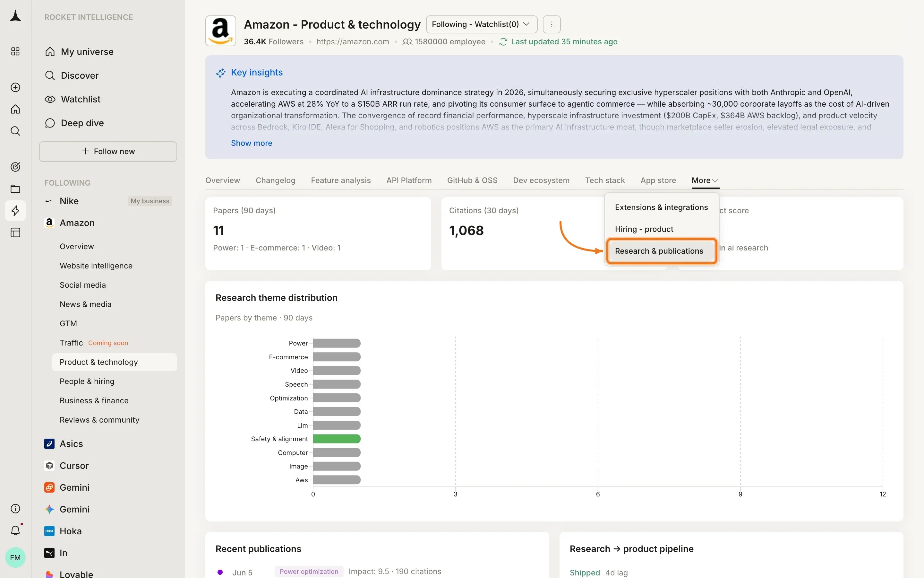Open GTM under Amazon

(x=68, y=323)
